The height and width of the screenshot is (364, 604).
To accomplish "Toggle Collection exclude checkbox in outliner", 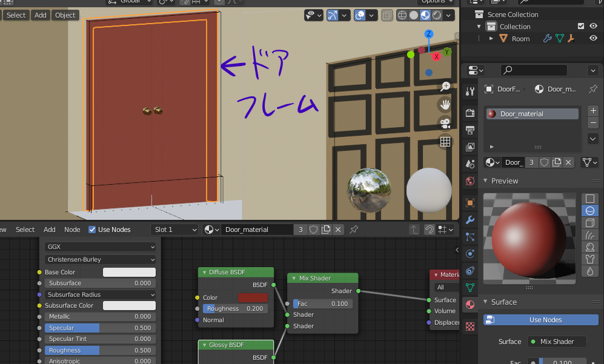I will [581, 26].
